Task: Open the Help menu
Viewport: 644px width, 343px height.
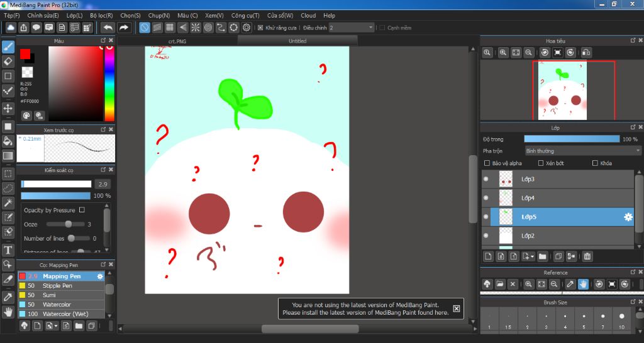Action: click(329, 16)
